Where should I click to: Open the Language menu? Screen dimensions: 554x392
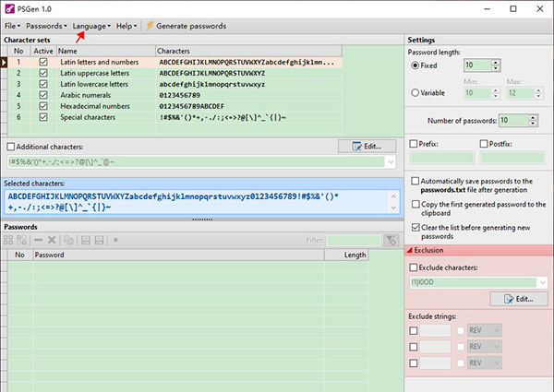pyautogui.click(x=92, y=26)
